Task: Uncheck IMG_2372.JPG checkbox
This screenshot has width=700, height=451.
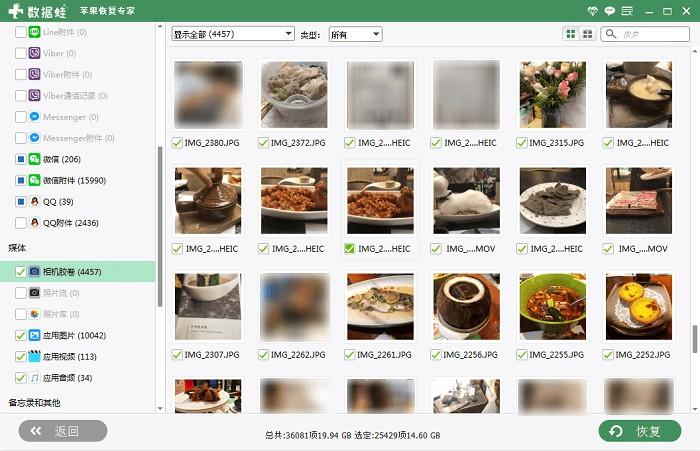Action: 263,143
